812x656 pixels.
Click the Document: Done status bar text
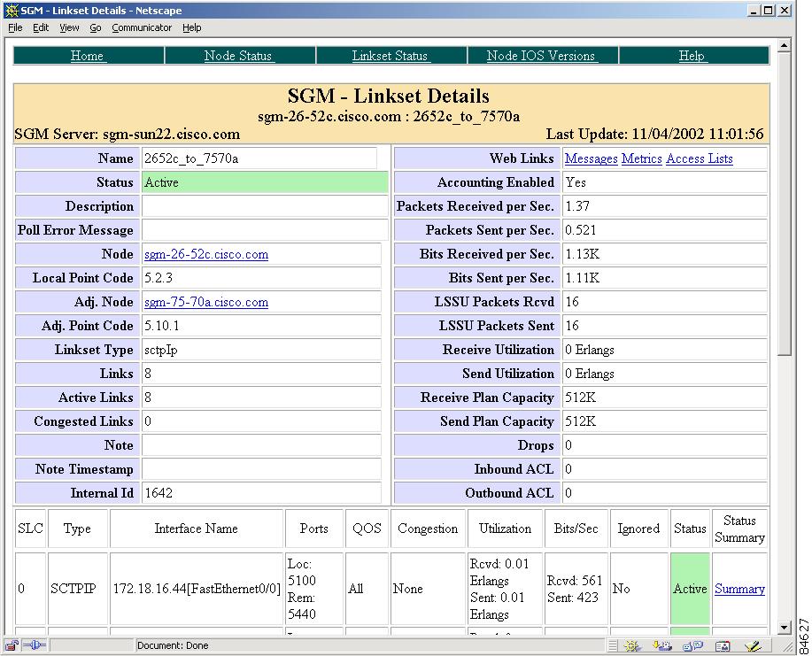[x=173, y=645]
